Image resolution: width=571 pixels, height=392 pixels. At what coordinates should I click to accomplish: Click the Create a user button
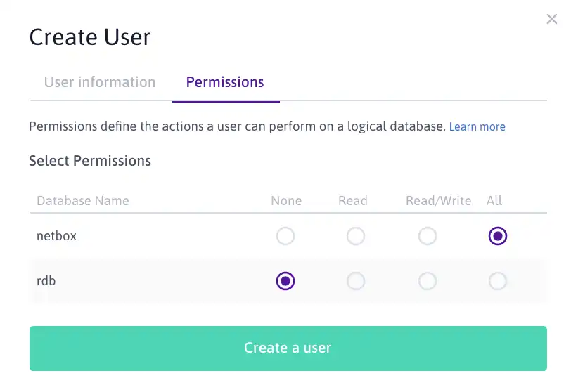pos(288,348)
